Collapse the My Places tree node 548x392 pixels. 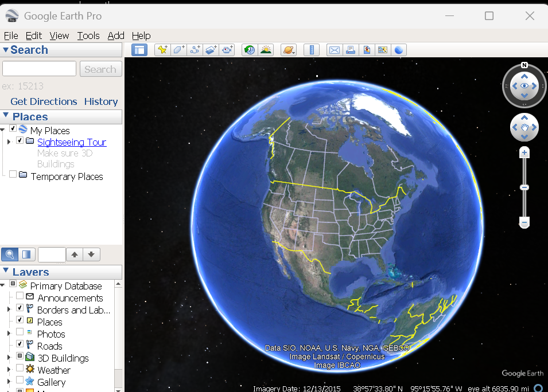[2, 130]
